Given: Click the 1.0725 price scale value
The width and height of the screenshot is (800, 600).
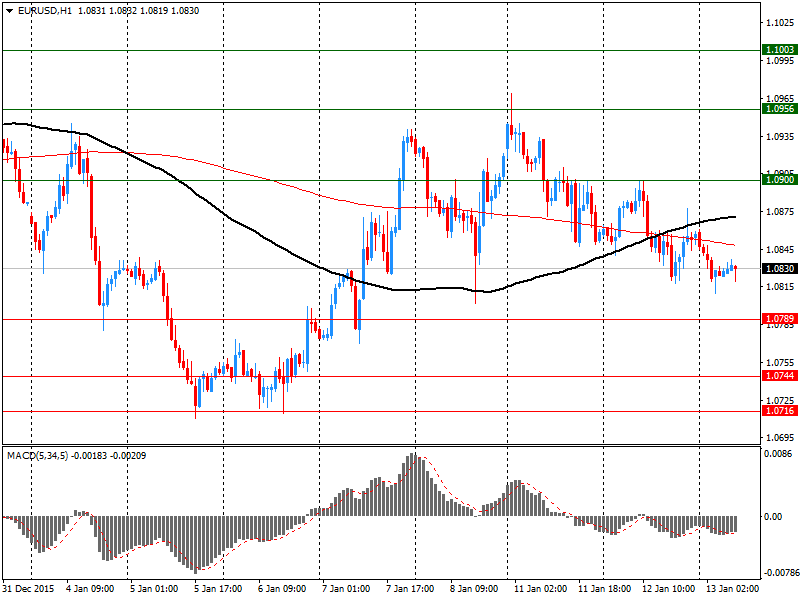Looking at the screenshot, I should pyautogui.click(x=781, y=401).
